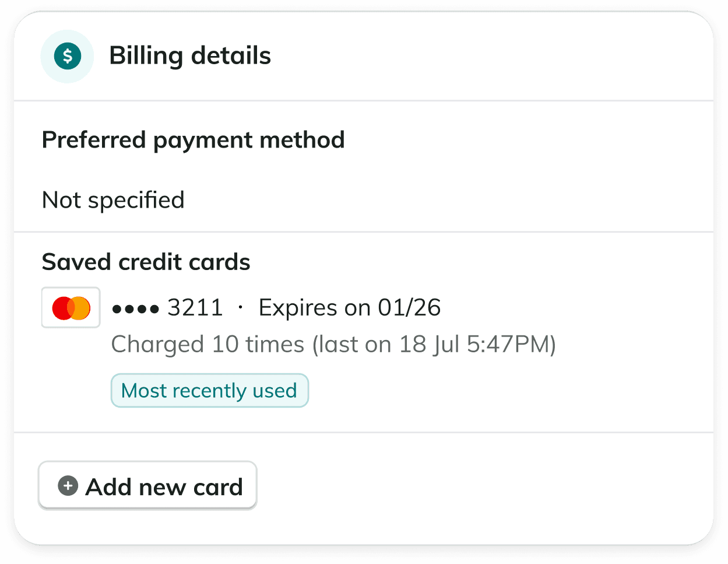This screenshot has height=564, width=728.
Task: Click the plus icon in Add new card
Action: (x=68, y=486)
